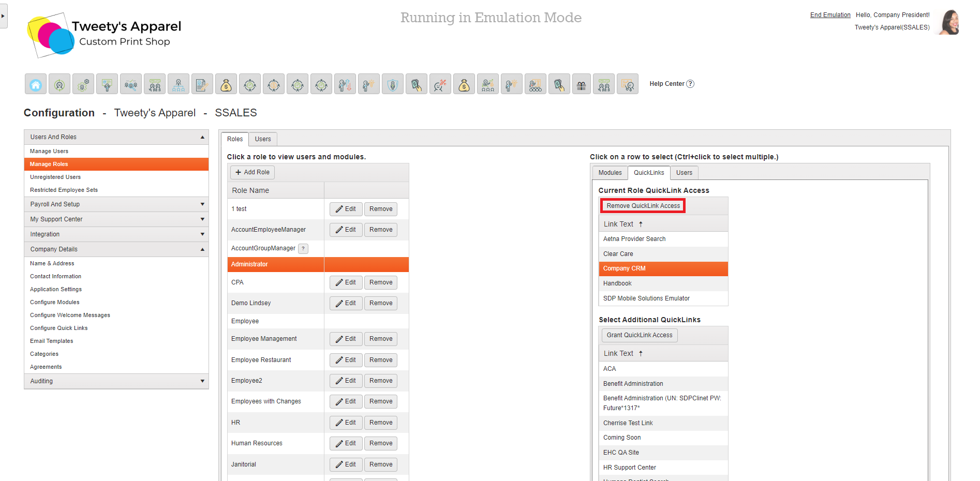Expand the side panel arrow at top-left
This screenshot has width=980, height=481.
[3, 16]
